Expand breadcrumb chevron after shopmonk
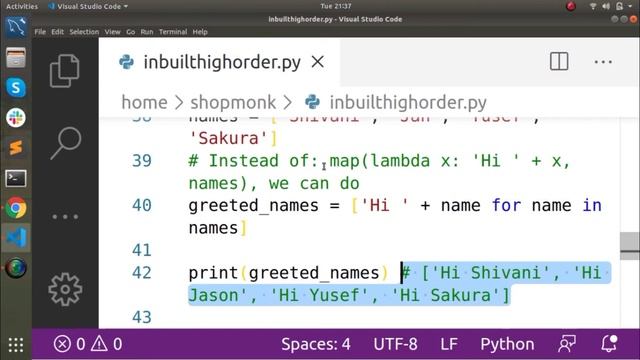 288,102
